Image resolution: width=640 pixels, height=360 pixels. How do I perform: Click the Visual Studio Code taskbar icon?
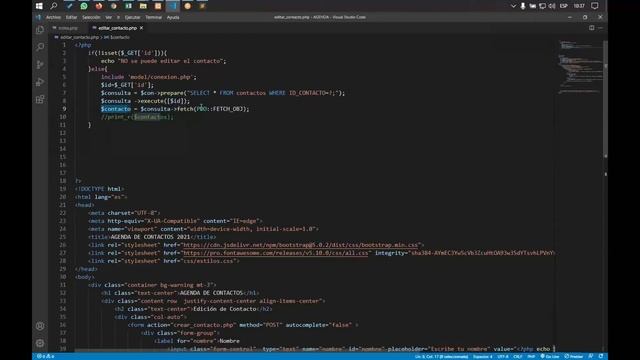click(173, 6)
